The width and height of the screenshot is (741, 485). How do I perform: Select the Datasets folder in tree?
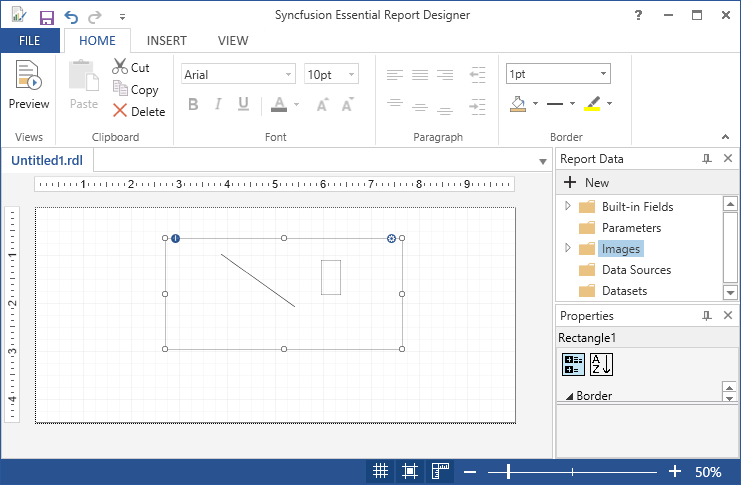[x=624, y=291]
